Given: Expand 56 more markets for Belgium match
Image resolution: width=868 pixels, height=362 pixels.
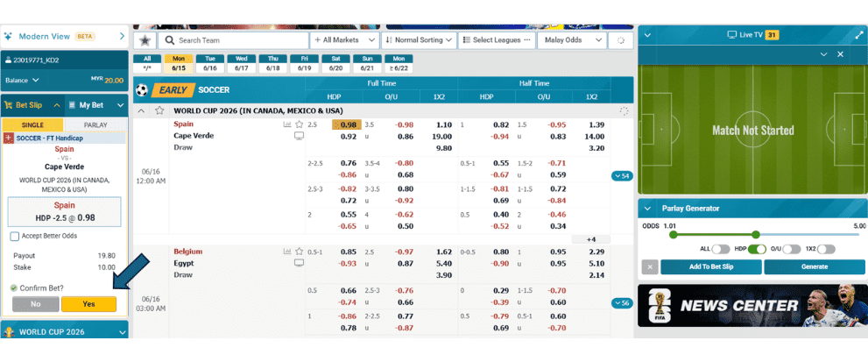Looking at the screenshot, I should pos(622,303).
